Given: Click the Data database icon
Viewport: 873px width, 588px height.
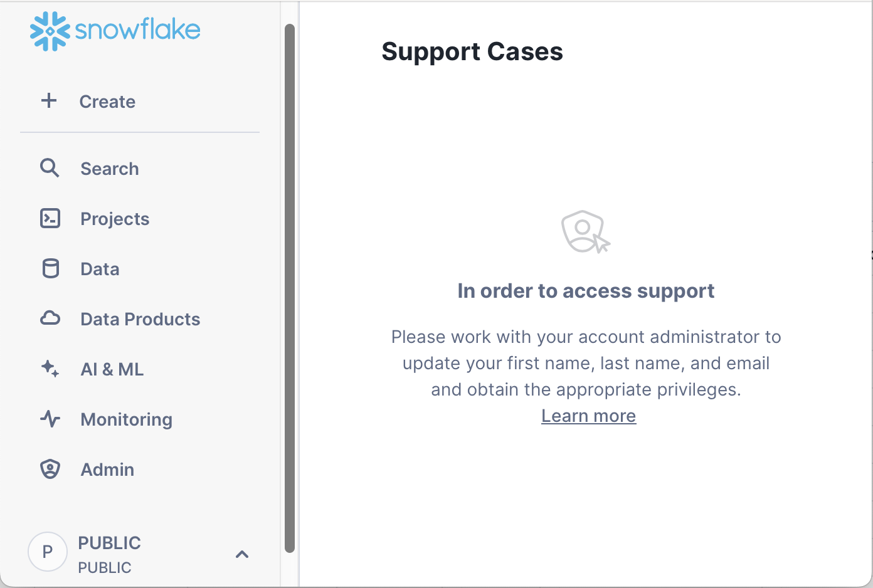Looking at the screenshot, I should [x=50, y=268].
